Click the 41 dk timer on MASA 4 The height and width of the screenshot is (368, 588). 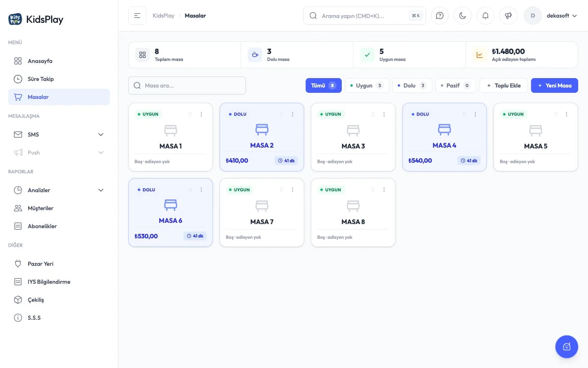[x=469, y=161]
